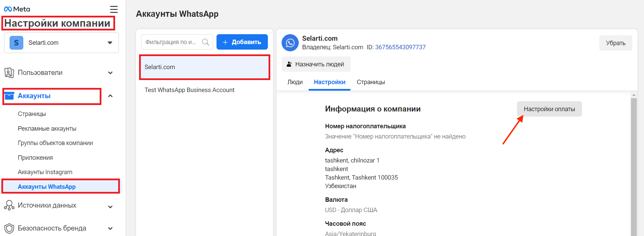
Task: Click the Источники данных sidebar heading
Action: point(47,205)
